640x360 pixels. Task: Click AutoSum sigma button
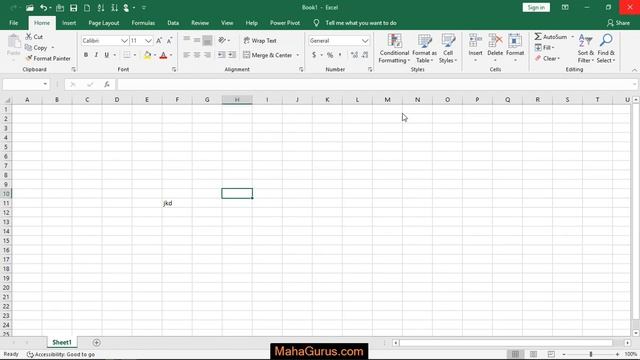(551, 37)
